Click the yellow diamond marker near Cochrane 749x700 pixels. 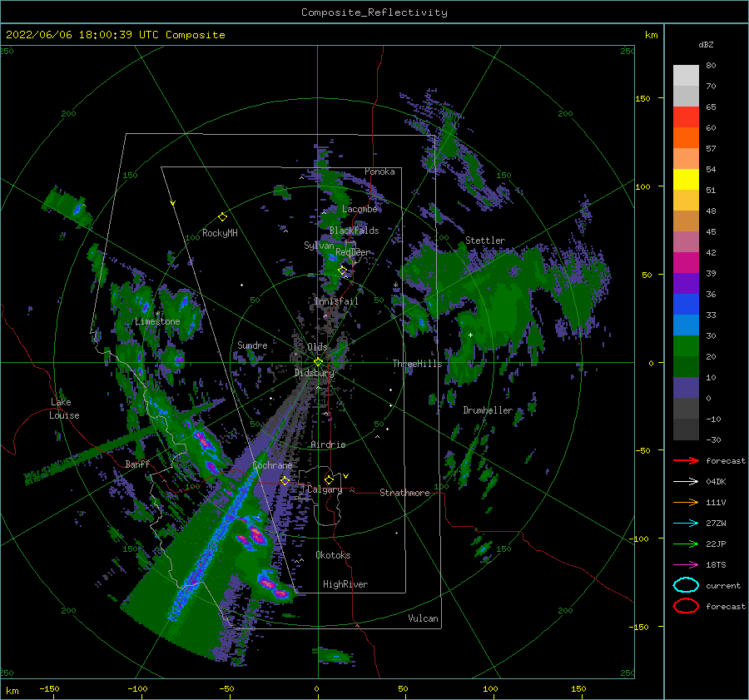(285, 480)
